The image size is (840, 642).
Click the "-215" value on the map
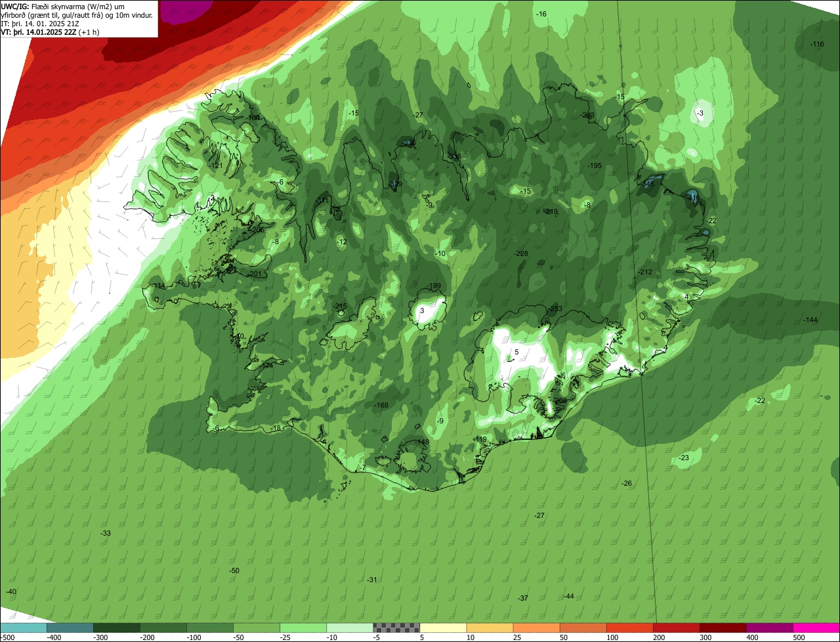pyautogui.click(x=340, y=306)
